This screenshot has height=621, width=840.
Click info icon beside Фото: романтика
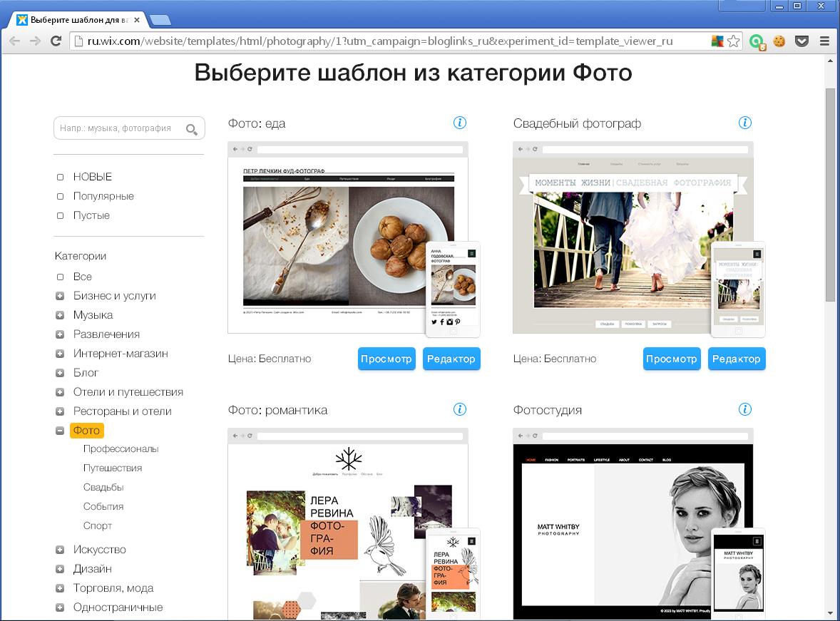[460, 409]
